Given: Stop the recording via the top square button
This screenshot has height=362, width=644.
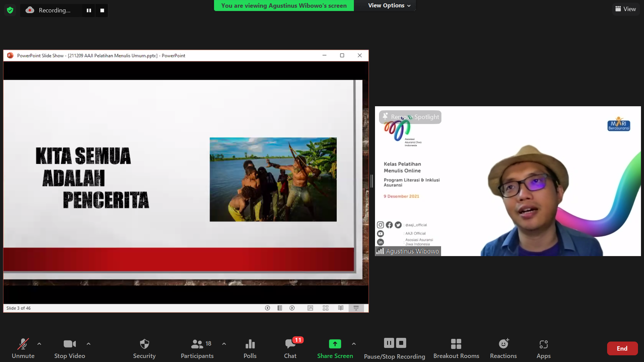Looking at the screenshot, I should point(102,10).
